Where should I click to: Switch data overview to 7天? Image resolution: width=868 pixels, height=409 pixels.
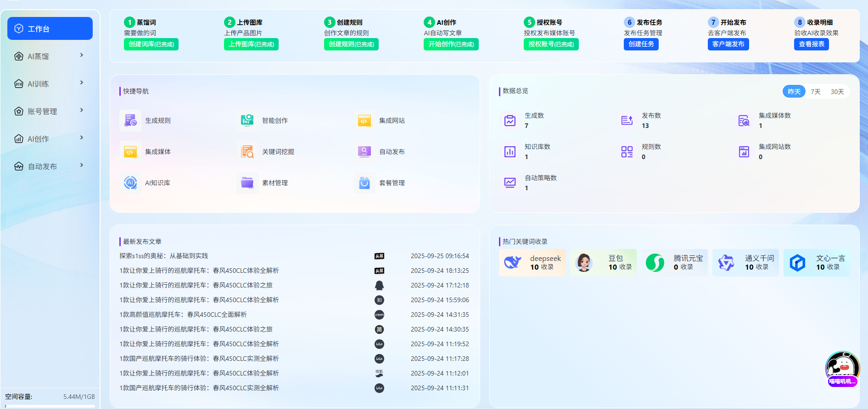pyautogui.click(x=815, y=92)
